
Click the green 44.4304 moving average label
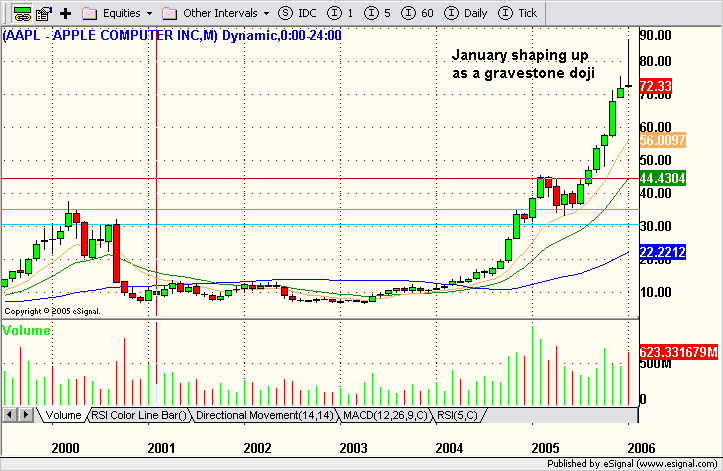click(663, 178)
